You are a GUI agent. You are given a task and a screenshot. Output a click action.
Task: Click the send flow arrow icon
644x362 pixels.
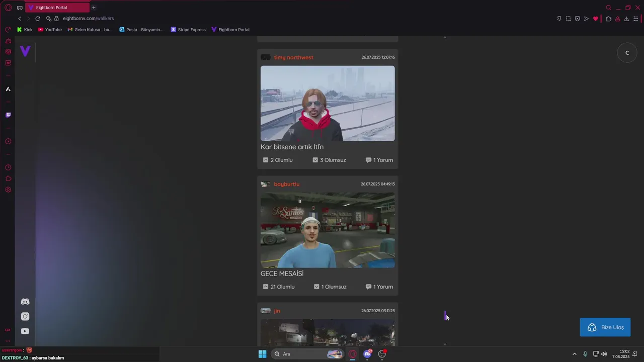pos(586,19)
